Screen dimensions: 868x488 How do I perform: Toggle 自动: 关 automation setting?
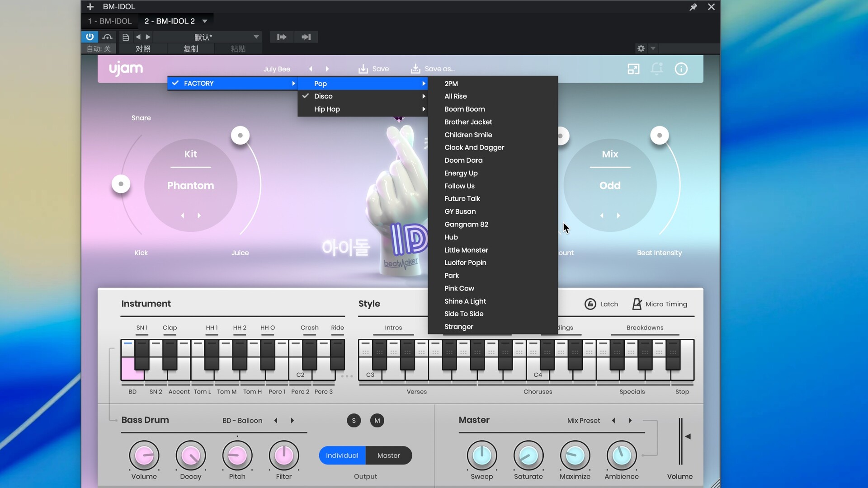point(99,49)
